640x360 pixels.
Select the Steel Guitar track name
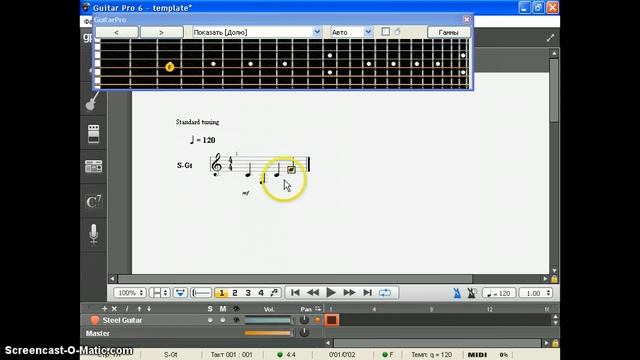point(122,320)
